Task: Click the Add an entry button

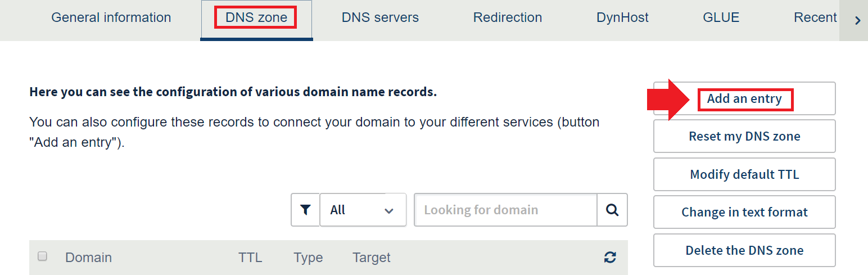Action: tap(744, 99)
